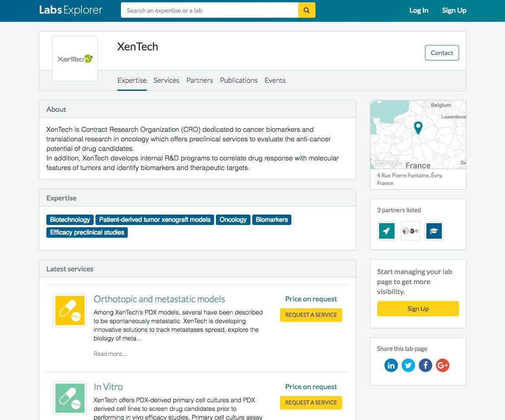The height and width of the screenshot is (420, 505).
Task: Share the lab page on LinkedIn
Action: (x=391, y=365)
